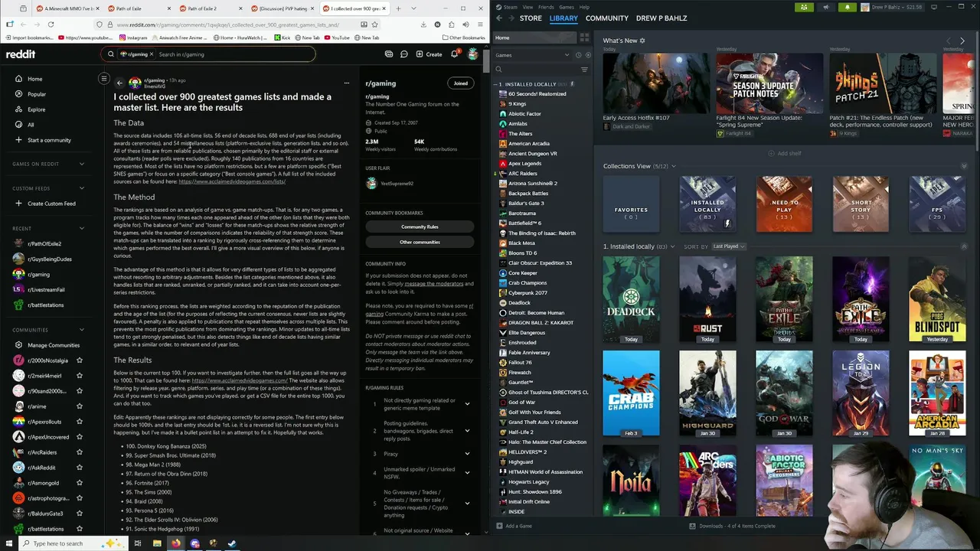This screenshot has width=980, height=551.
Task: Open r/LivestreamFail in recent list
Action: tap(46, 289)
